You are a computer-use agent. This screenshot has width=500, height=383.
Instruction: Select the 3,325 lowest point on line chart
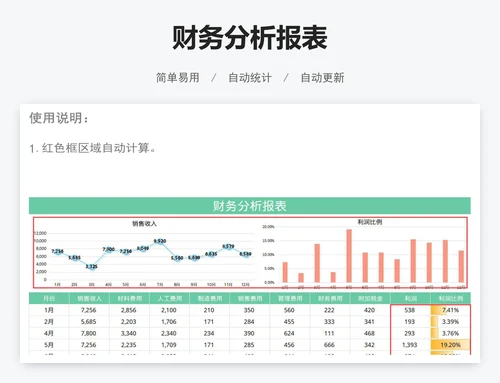tap(92, 266)
